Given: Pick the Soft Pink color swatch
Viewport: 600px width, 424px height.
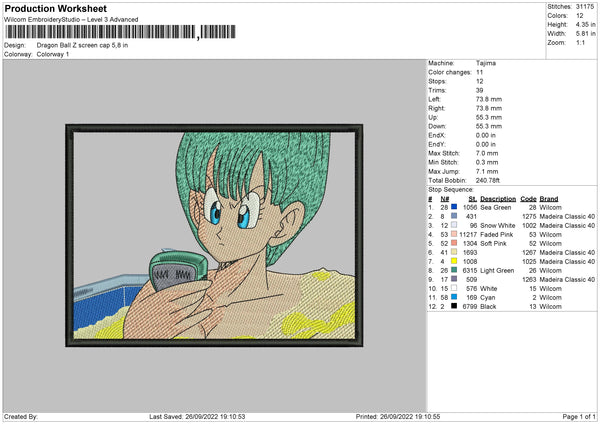Looking at the screenshot, I should (x=454, y=243).
